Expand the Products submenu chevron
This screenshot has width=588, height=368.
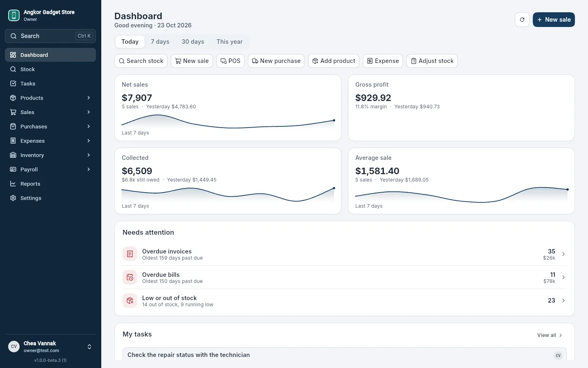pos(89,98)
